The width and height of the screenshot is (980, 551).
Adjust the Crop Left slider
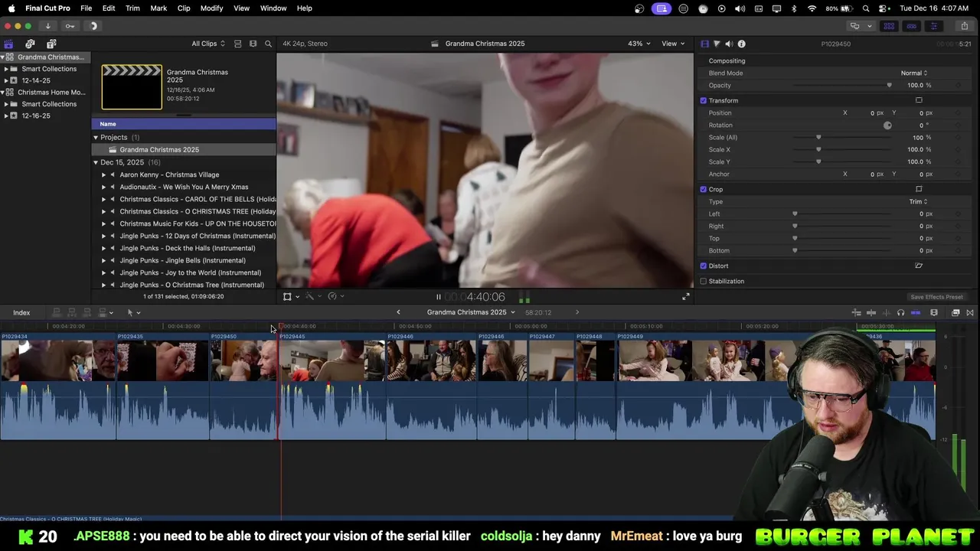(795, 214)
